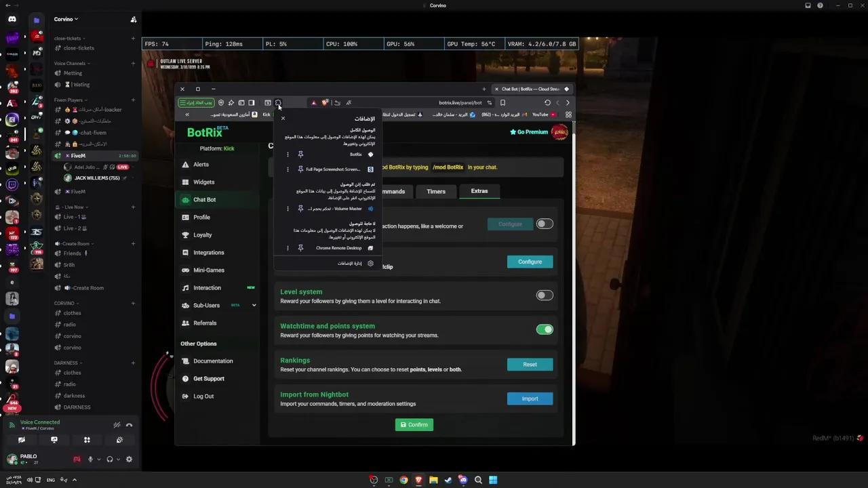Image resolution: width=868 pixels, height=488 pixels.
Task: Click the botrix.live/panel/bot address bar
Action: point(460,102)
